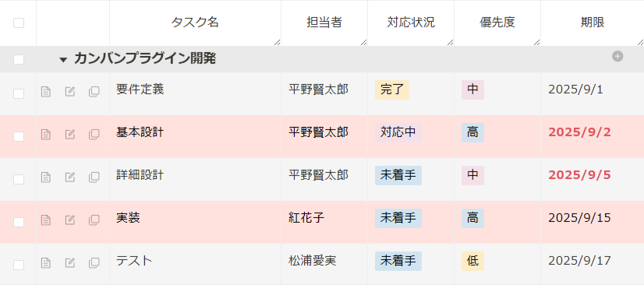The width and height of the screenshot is (644, 285).
Task: Tick the checkbox beside the テスト task
Action: 19,265
